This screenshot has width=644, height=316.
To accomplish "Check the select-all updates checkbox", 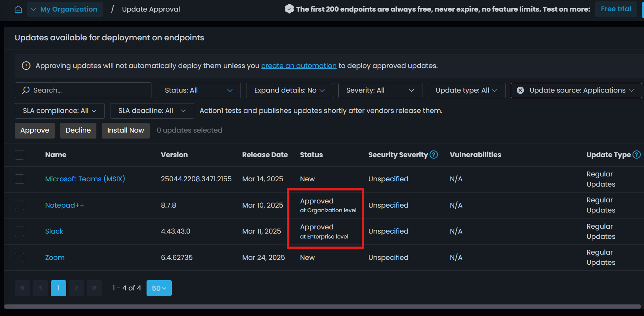I will pos(19,155).
